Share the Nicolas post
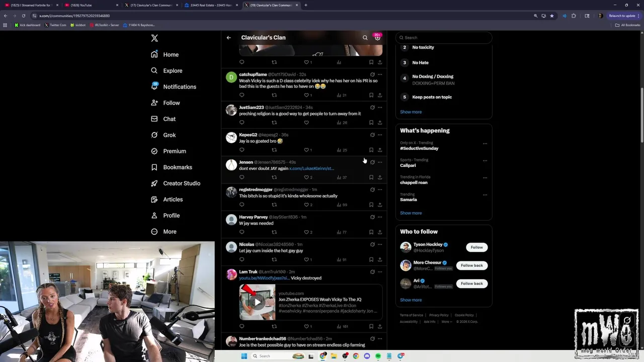The height and width of the screenshot is (362, 644). tap(380, 259)
